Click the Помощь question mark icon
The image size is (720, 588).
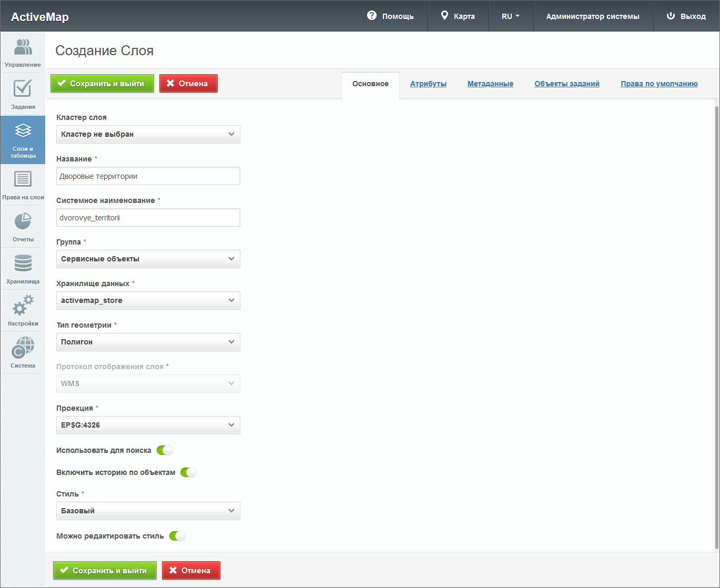372,16
